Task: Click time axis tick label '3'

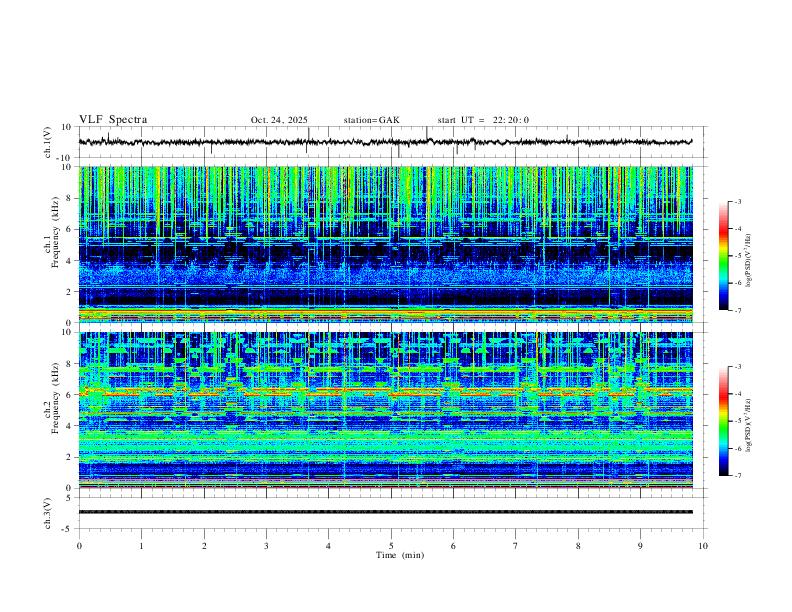Action: 266,546
